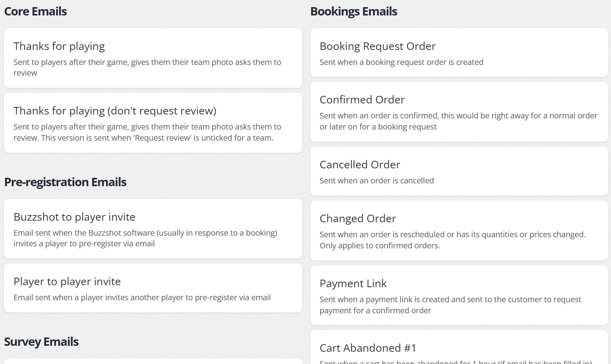Click the Core Emails section heading
This screenshot has width=611, height=364.
[36, 11]
